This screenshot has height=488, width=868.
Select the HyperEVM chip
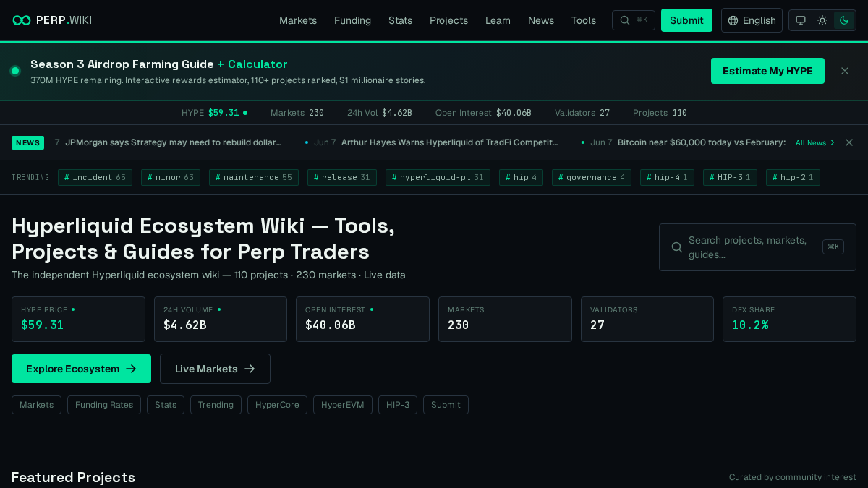pos(343,405)
